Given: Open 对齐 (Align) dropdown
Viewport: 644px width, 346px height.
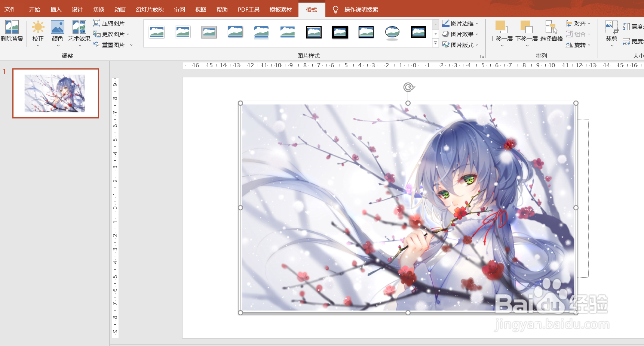Looking at the screenshot, I should click(578, 23).
